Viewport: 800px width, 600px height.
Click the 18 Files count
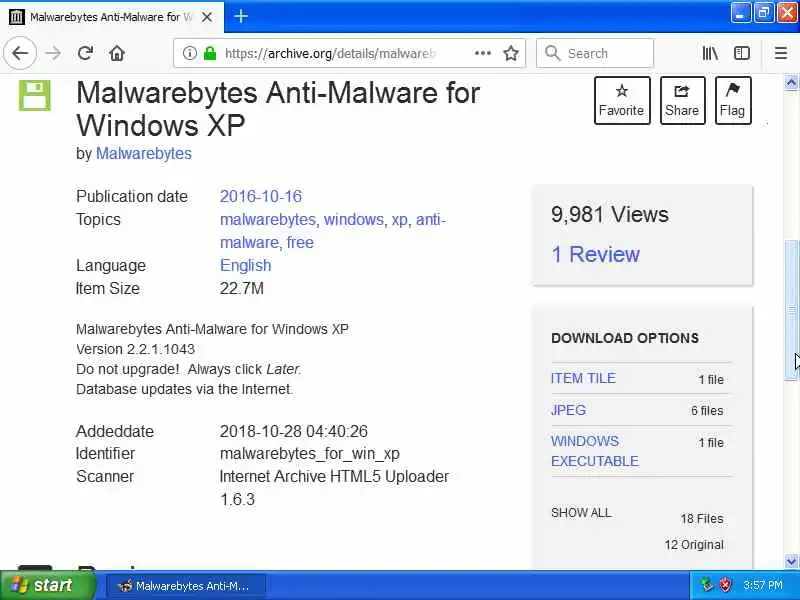(702, 519)
